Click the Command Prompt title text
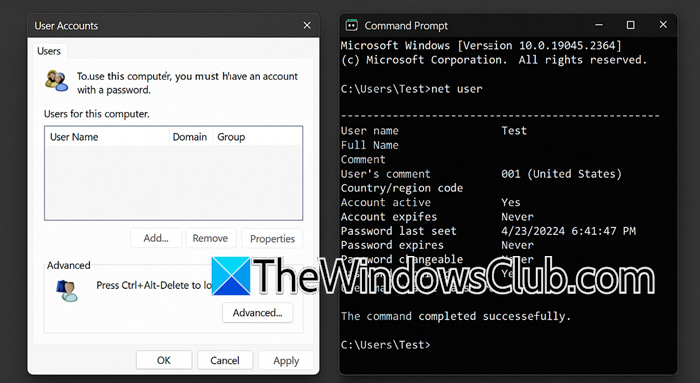Image resolution: width=700 pixels, height=383 pixels. tap(406, 25)
